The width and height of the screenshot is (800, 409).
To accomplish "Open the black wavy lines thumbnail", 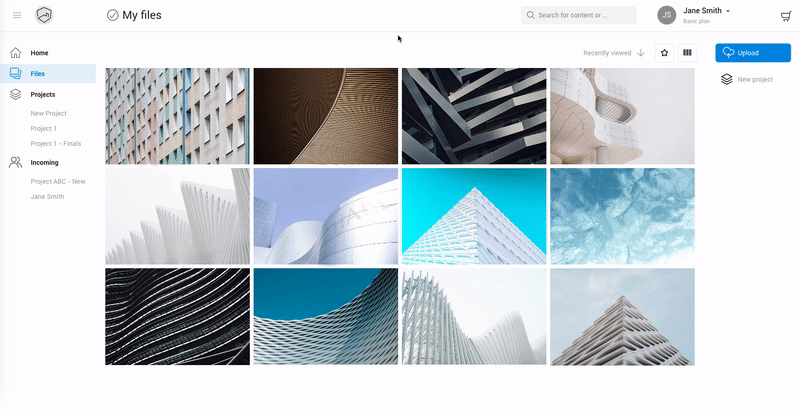I will [x=178, y=317].
